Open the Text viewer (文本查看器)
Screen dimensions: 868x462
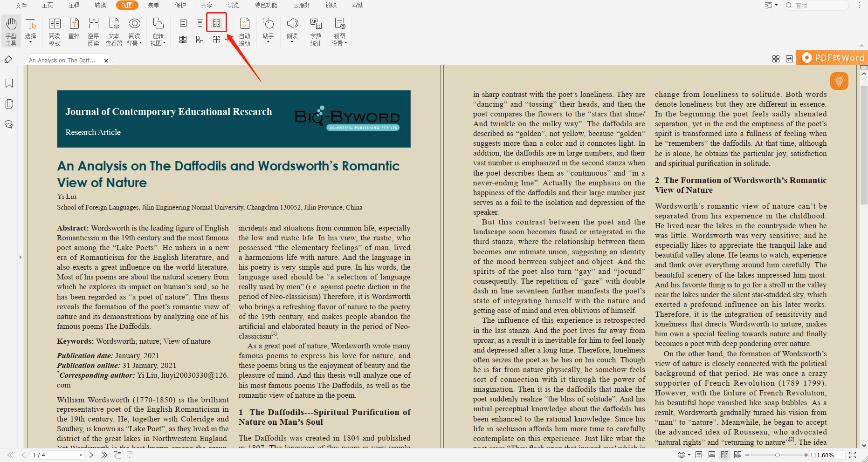(x=114, y=31)
